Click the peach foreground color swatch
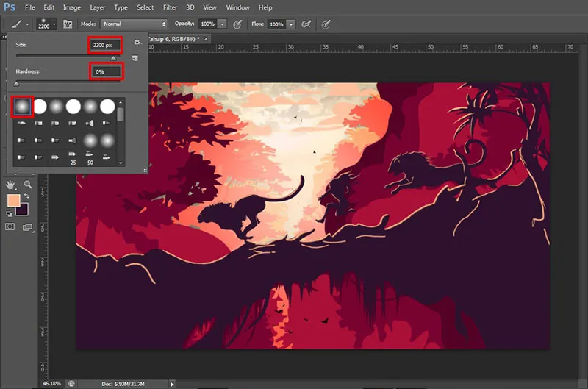This screenshot has width=588, height=389. coord(13,201)
